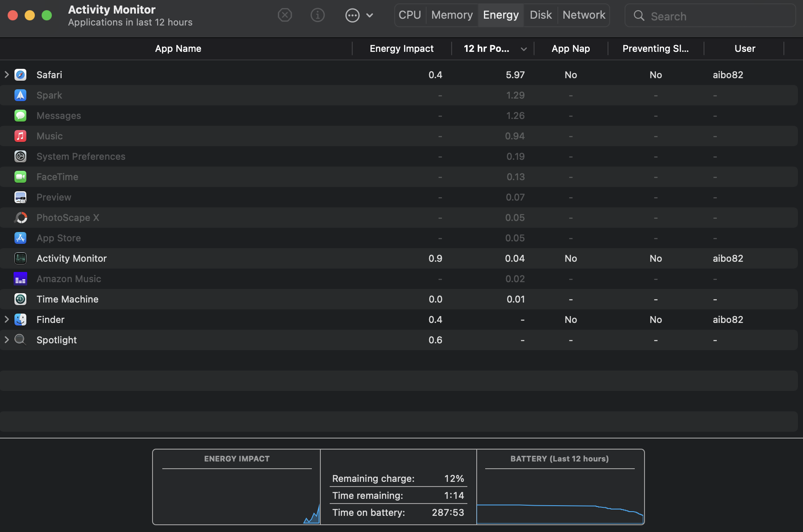The width and height of the screenshot is (803, 532).
Task: Click the FaceTime app icon
Action: (x=20, y=177)
